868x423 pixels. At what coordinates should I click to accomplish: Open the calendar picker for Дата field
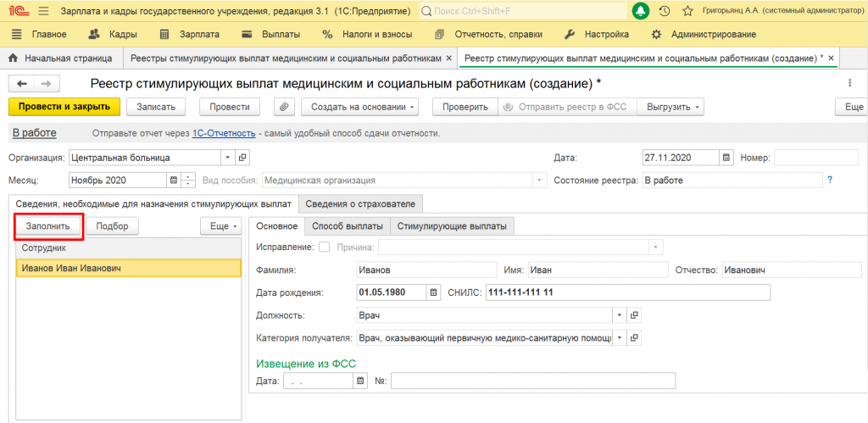pyautogui.click(x=726, y=158)
